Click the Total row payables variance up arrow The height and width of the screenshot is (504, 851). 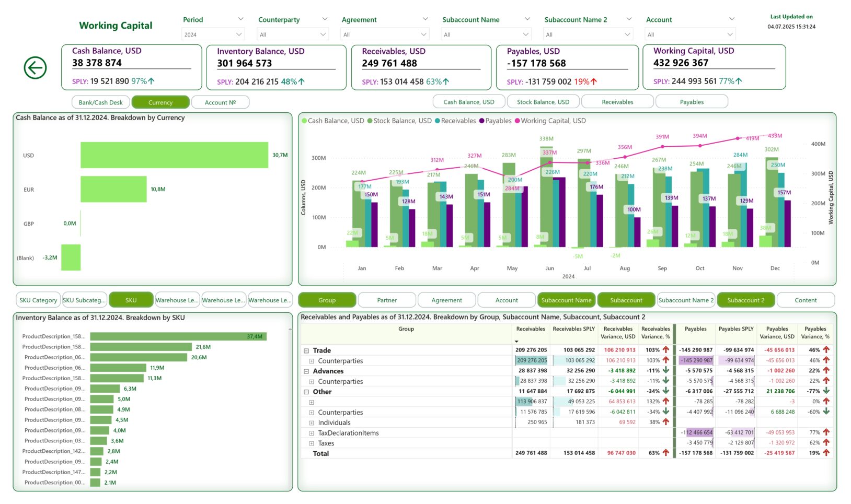point(826,453)
